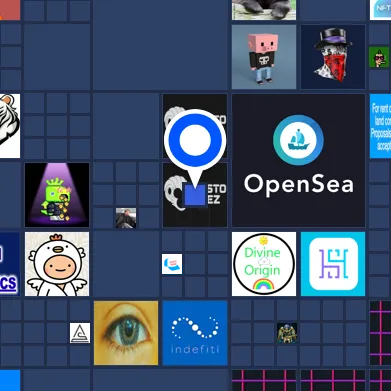Open the green dinosaur spotlight tile

[57, 195]
